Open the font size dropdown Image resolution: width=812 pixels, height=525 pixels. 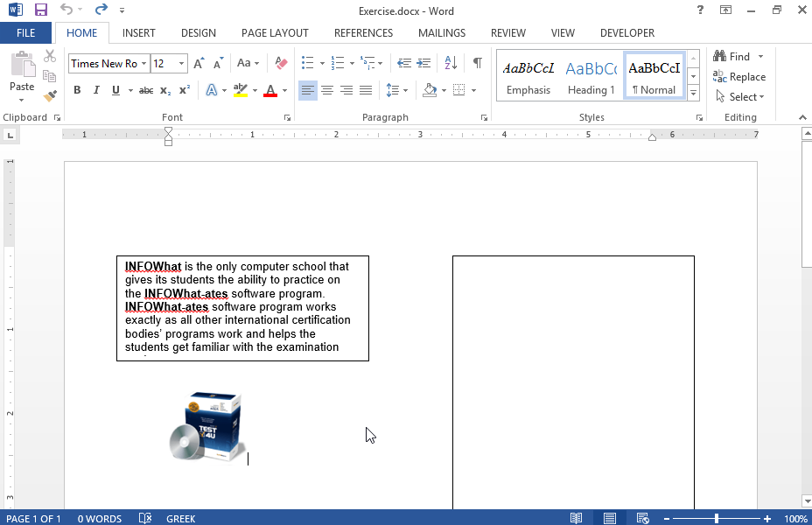(181, 64)
